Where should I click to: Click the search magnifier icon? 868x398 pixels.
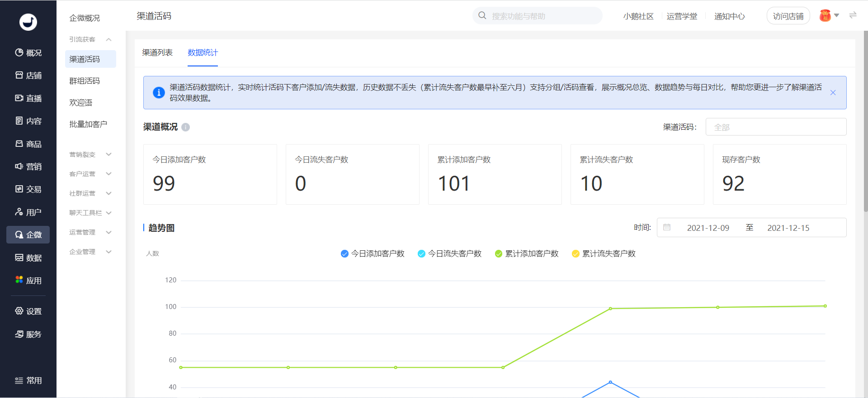482,16
